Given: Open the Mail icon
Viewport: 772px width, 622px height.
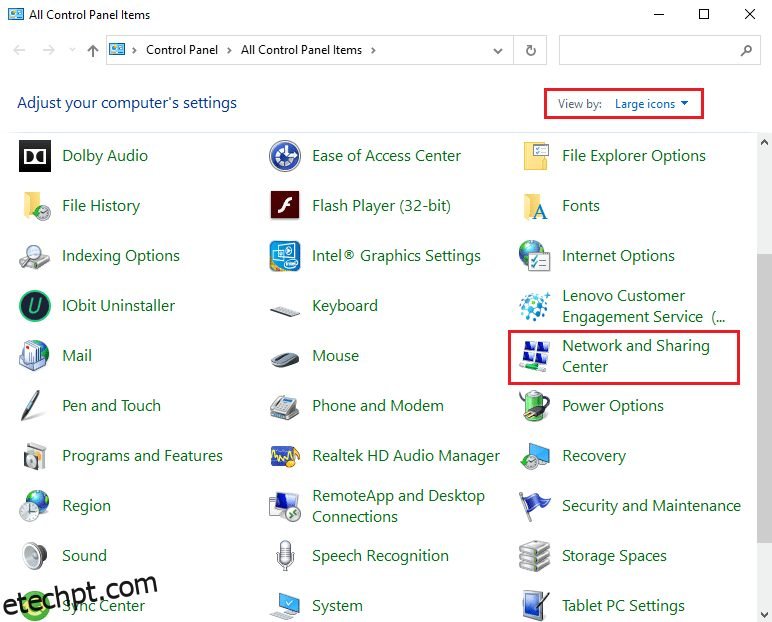Looking at the screenshot, I should click(34, 355).
